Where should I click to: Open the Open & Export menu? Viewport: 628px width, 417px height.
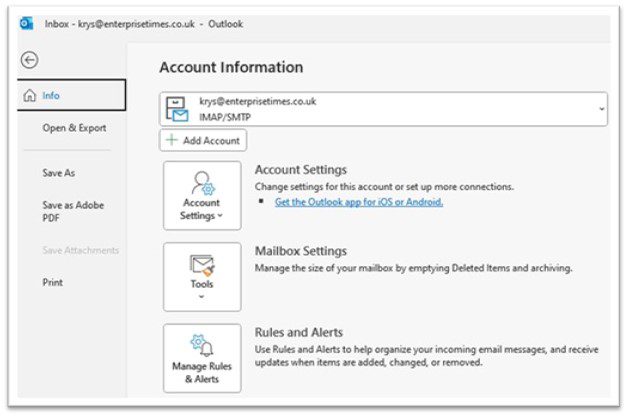coord(74,128)
